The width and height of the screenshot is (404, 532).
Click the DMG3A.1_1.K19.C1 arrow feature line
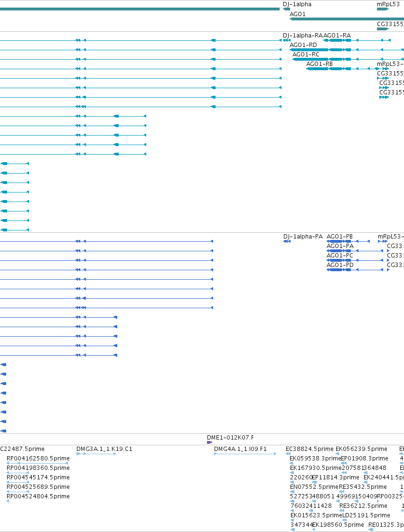pos(96,454)
